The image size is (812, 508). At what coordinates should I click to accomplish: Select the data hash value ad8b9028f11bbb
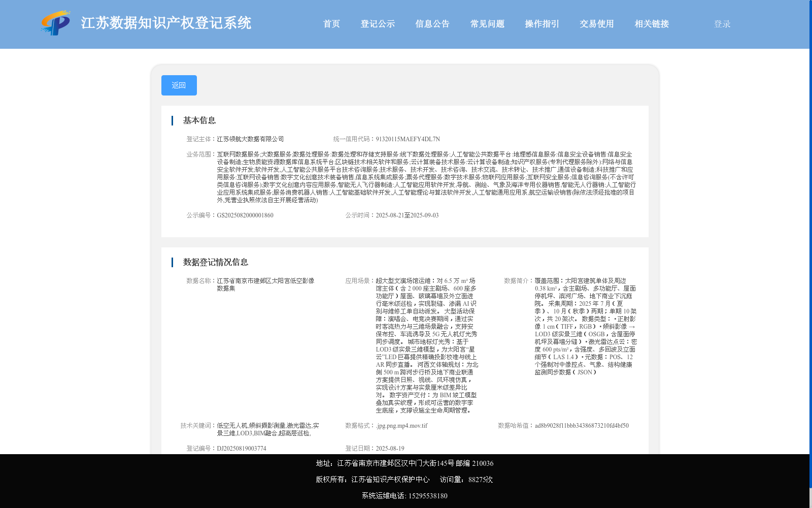(x=582, y=426)
